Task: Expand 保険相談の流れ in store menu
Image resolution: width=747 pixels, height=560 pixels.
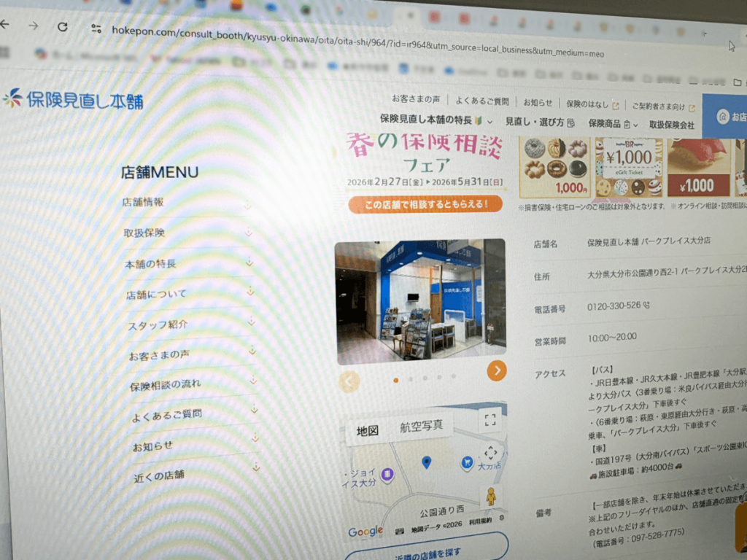Action: pos(194,384)
